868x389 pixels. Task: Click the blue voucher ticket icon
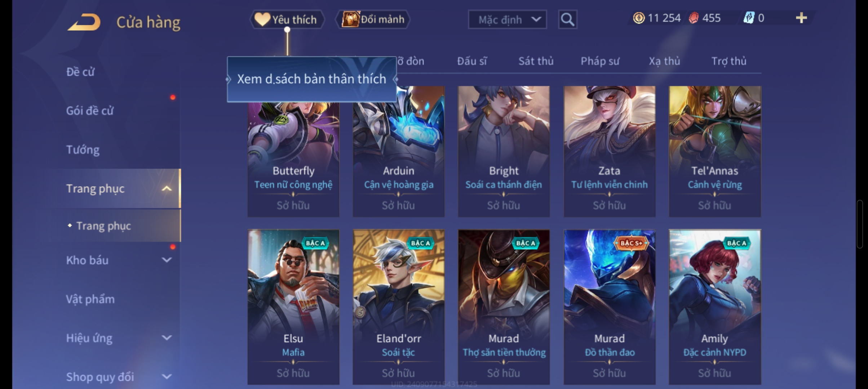749,18
